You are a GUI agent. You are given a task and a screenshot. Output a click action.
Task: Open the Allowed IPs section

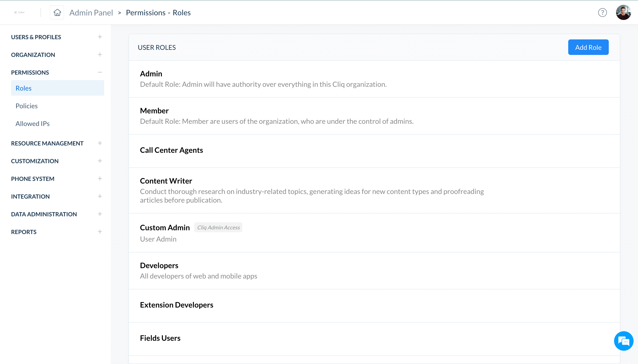point(32,123)
